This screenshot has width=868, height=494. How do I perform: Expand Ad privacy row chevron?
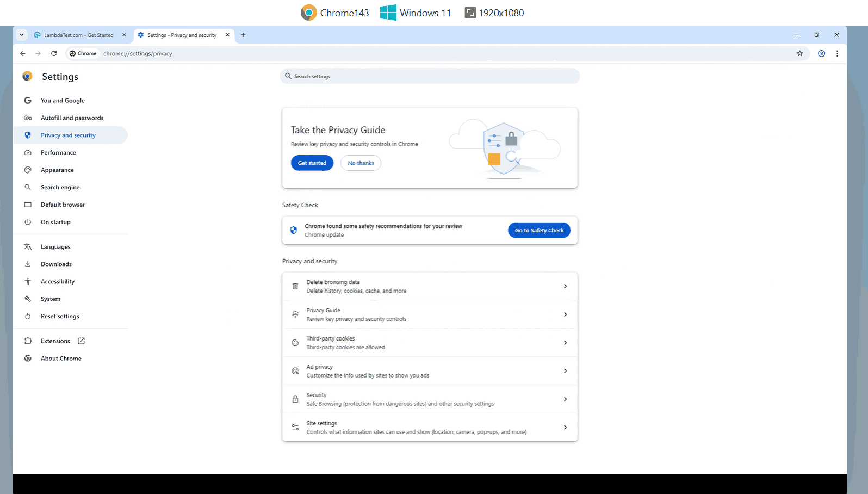pos(565,371)
